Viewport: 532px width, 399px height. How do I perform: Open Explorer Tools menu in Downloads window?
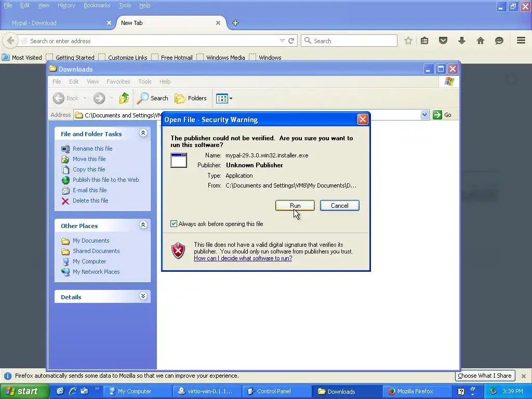[144, 82]
